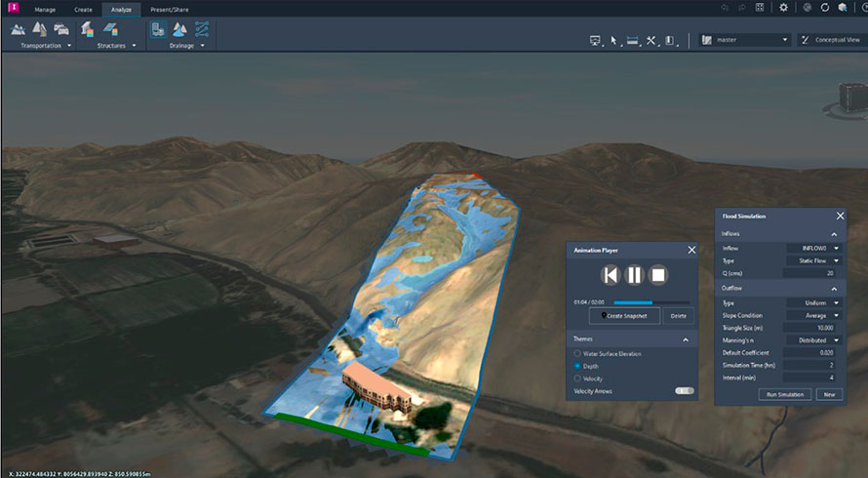Click the select arrow cursor tool
This screenshot has height=478, width=868.
(613, 40)
